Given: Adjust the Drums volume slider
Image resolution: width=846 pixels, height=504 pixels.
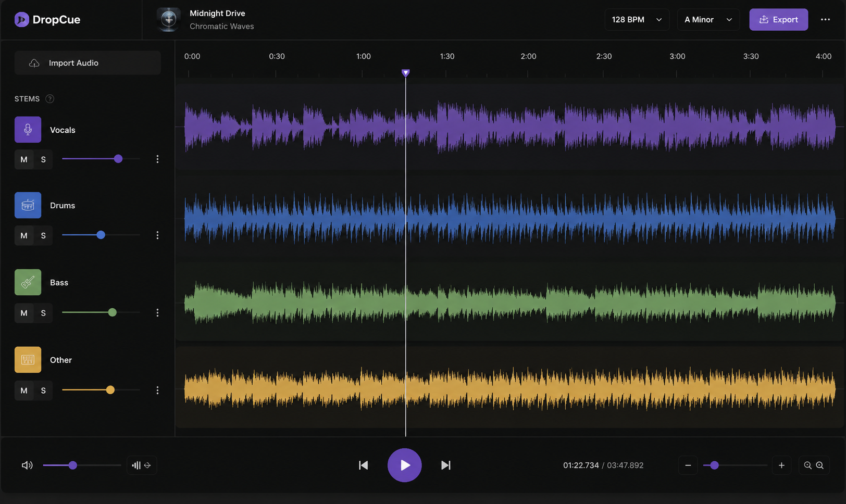Looking at the screenshot, I should (x=101, y=235).
